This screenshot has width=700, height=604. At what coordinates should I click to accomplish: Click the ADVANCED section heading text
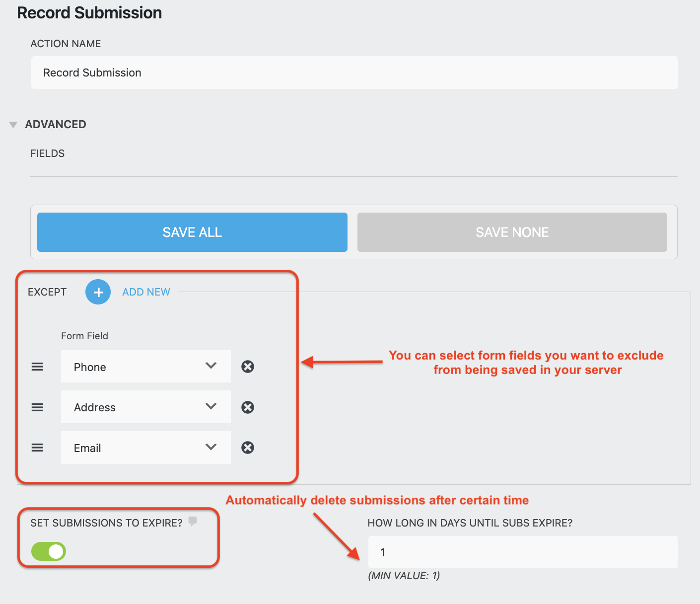point(56,124)
